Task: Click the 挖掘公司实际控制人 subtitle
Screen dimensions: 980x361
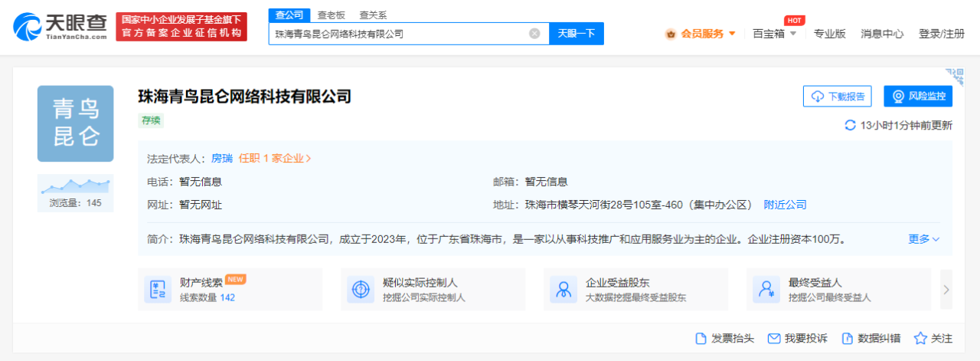Action: point(424,297)
